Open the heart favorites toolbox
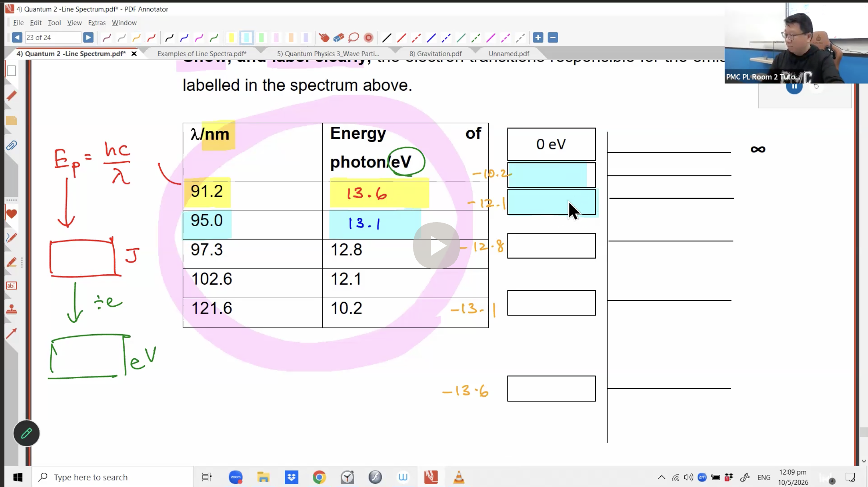This screenshot has height=487, width=868. pos(11,214)
